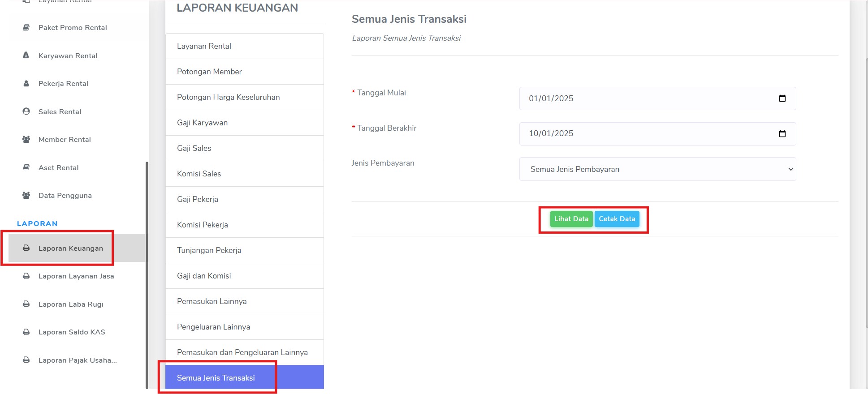Open the Komisi Sales report item
Image resolution: width=868 pixels, height=394 pixels.
(245, 174)
